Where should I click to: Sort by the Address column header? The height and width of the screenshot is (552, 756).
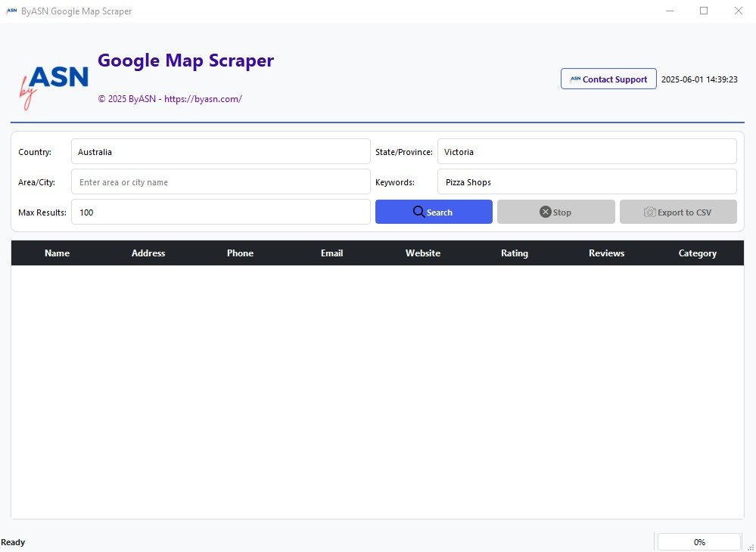tap(148, 253)
